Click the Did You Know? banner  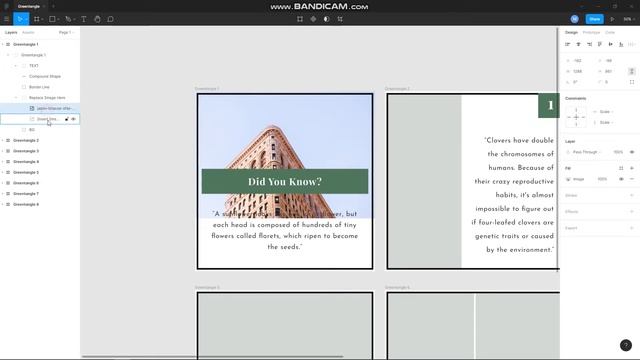pyautogui.click(x=285, y=181)
